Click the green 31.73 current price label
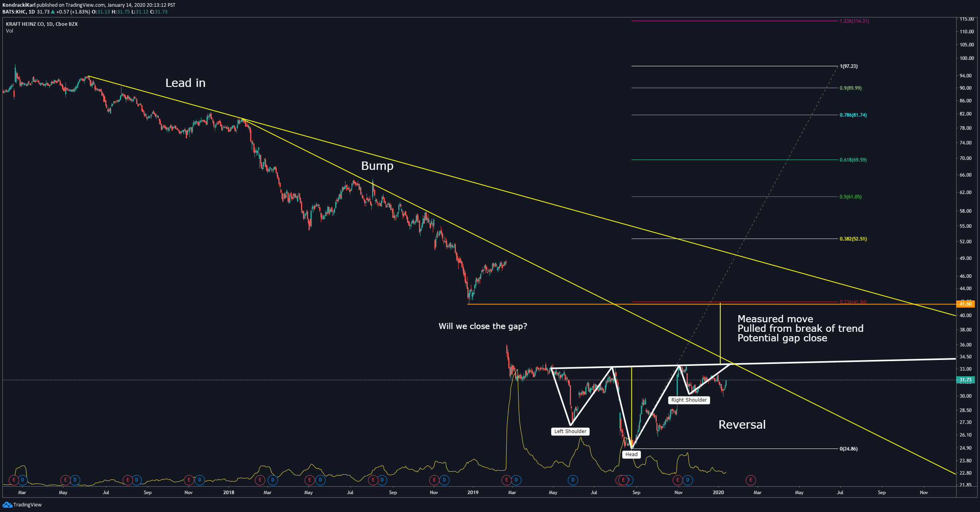980x512 pixels. (x=965, y=380)
